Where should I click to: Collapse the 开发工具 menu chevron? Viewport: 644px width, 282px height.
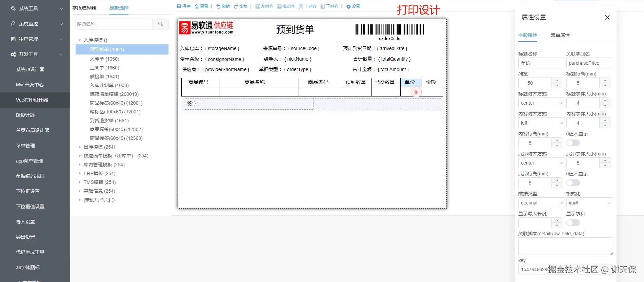click(x=61, y=54)
